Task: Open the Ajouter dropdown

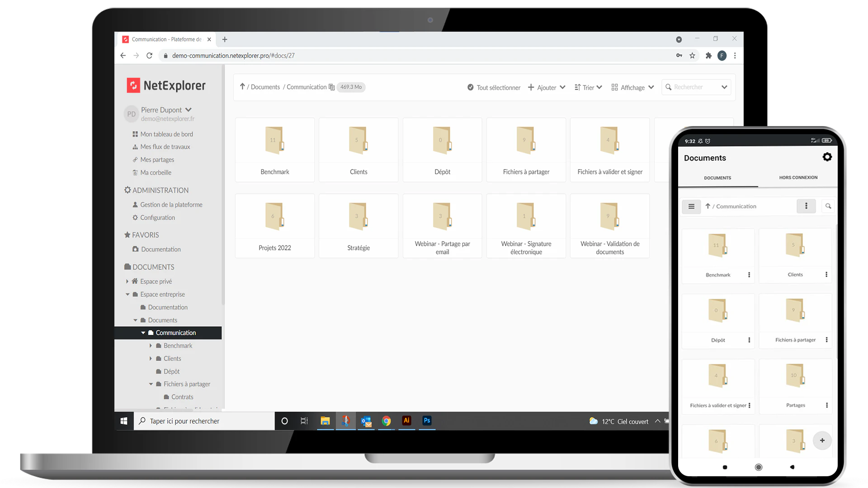Action: point(547,87)
